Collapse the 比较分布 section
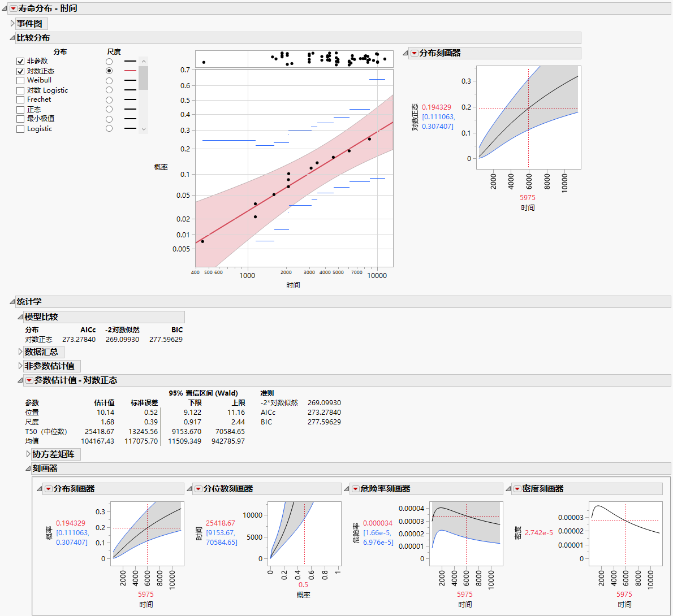 click(x=12, y=37)
